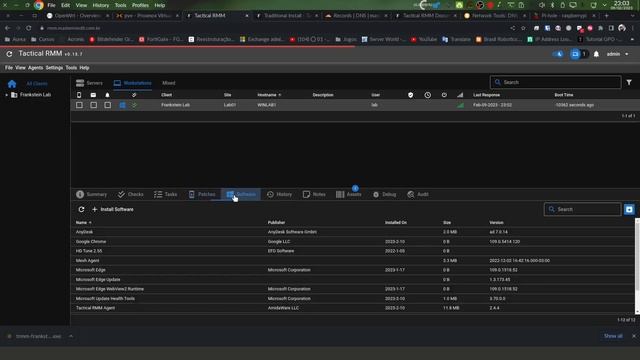Select All Clients home icon

click(x=12, y=84)
